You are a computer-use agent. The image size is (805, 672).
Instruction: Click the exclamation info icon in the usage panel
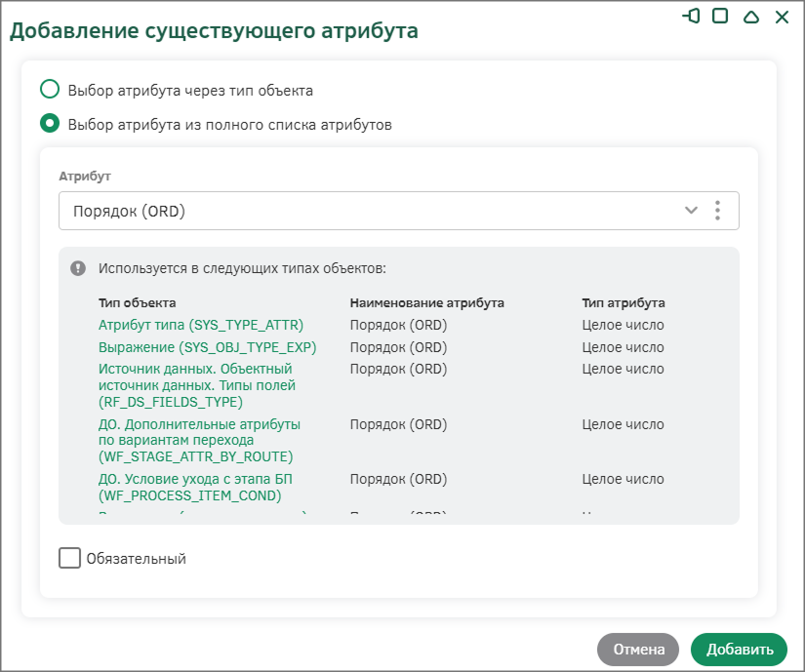[x=78, y=267]
